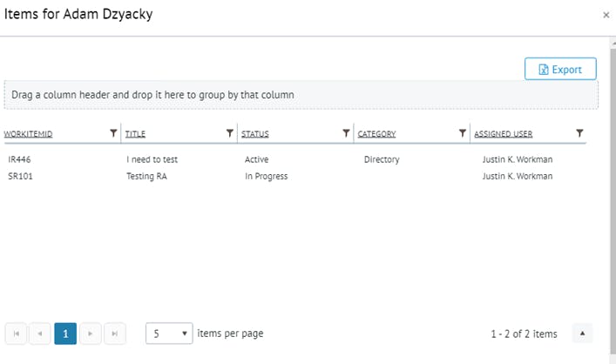Select the IR446 work item row

20,160
